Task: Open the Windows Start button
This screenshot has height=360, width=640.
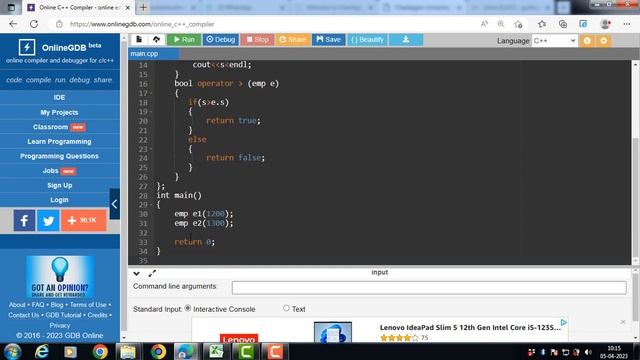Action: (12, 351)
